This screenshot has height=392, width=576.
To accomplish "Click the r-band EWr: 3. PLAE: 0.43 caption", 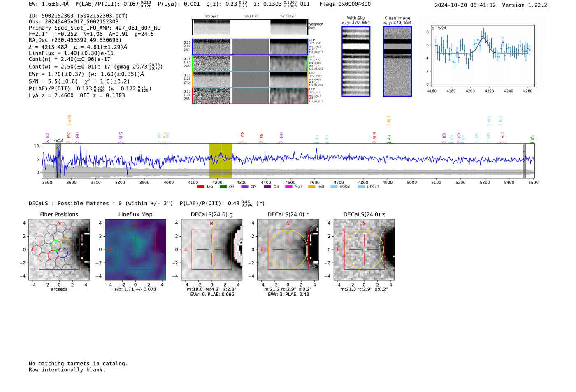I will [x=288, y=294].
